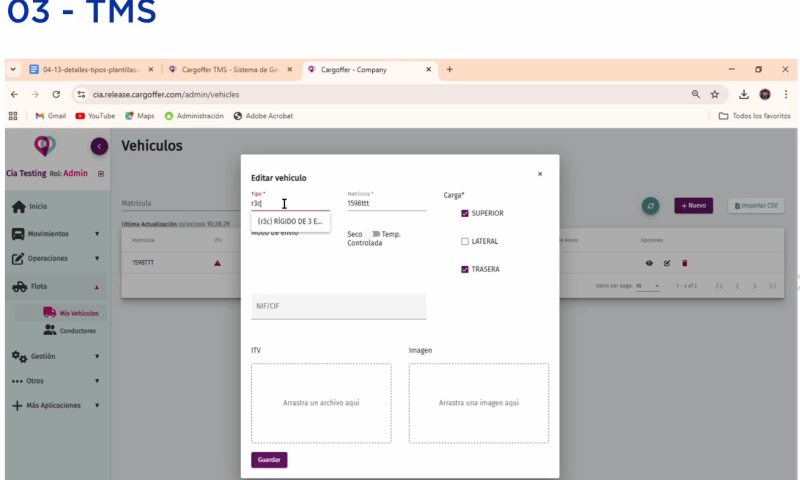This screenshot has height=480, width=800.
Task: Collapse the sidebar with purple arrow button
Action: (x=99, y=147)
